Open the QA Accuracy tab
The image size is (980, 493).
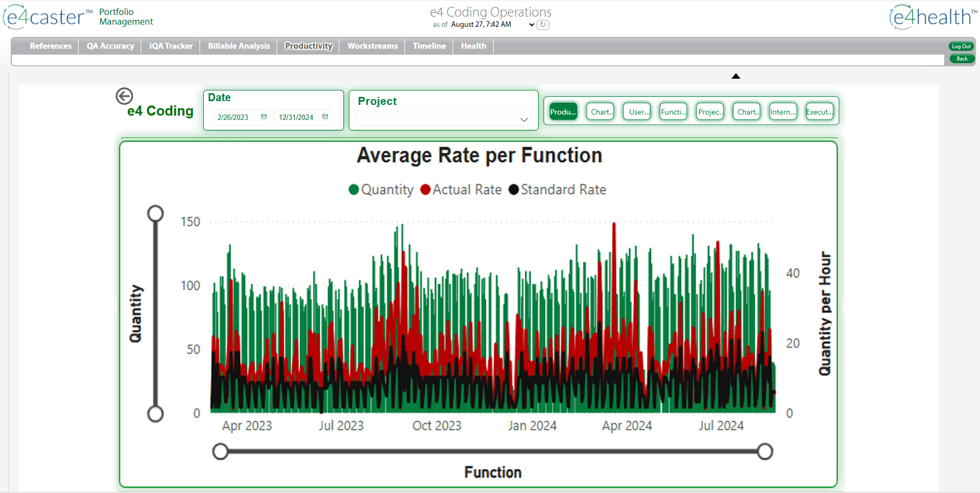(x=110, y=46)
